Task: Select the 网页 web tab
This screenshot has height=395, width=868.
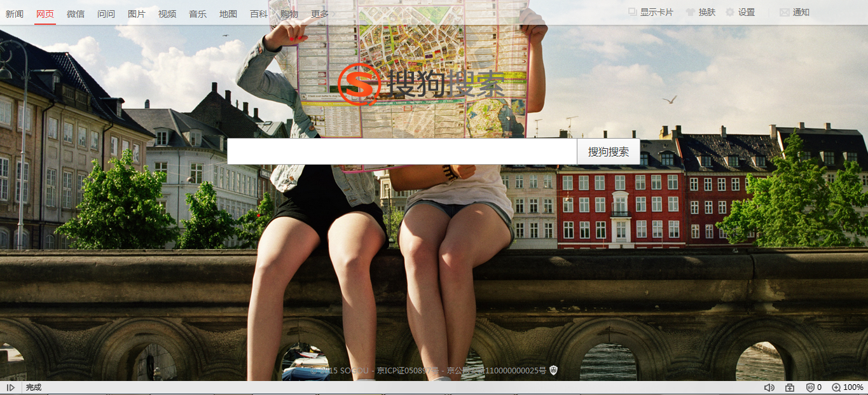Action: 45,13
